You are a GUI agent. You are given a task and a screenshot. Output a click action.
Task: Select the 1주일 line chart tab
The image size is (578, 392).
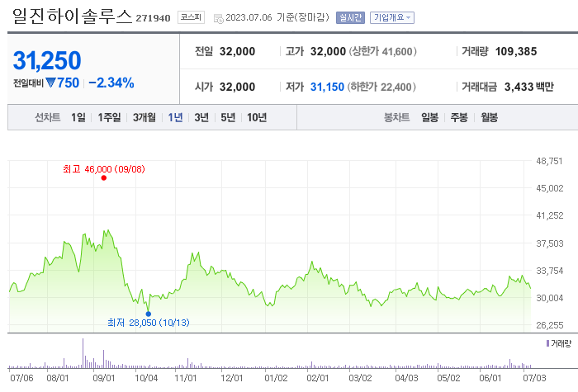109,117
